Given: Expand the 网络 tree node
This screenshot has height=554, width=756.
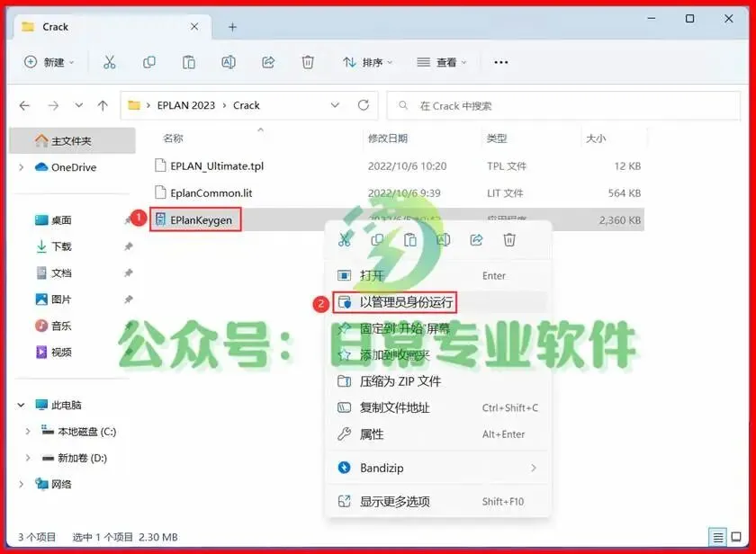Looking at the screenshot, I should pyautogui.click(x=22, y=484).
